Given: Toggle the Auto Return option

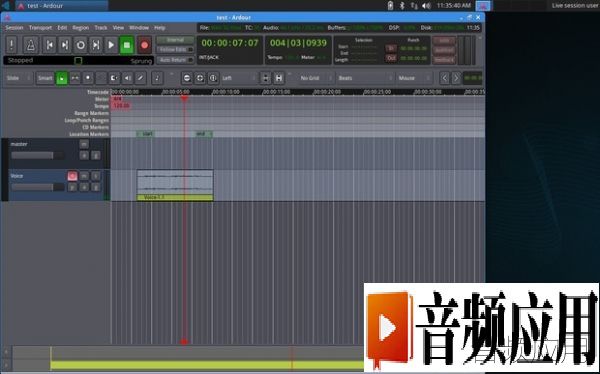Looking at the screenshot, I should click(x=175, y=60).
